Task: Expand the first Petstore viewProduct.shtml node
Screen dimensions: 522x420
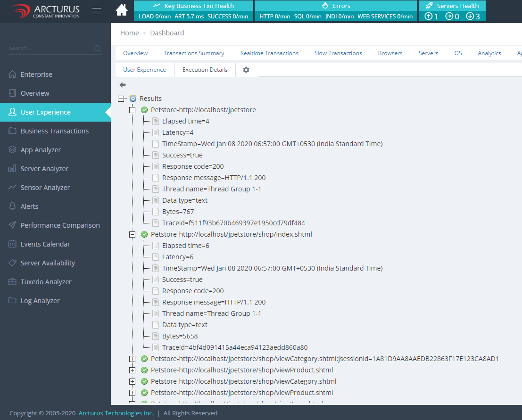Action: click(x=133, y=370)
